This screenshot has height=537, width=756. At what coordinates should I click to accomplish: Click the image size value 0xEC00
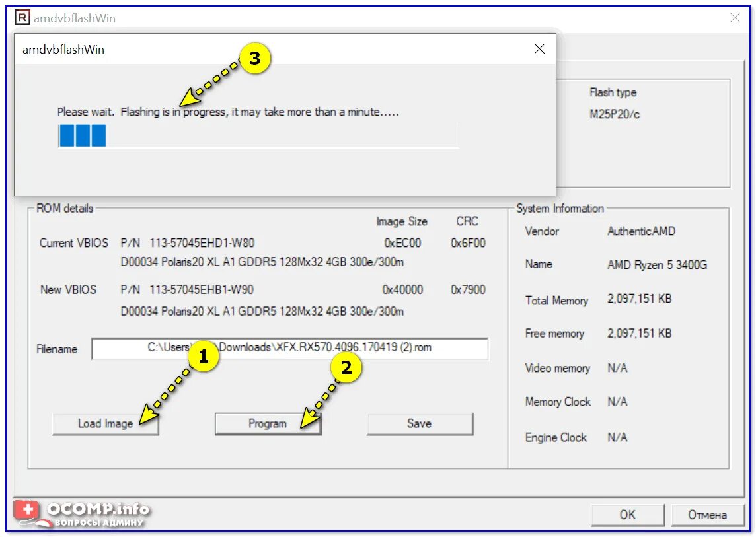[402, 243]
